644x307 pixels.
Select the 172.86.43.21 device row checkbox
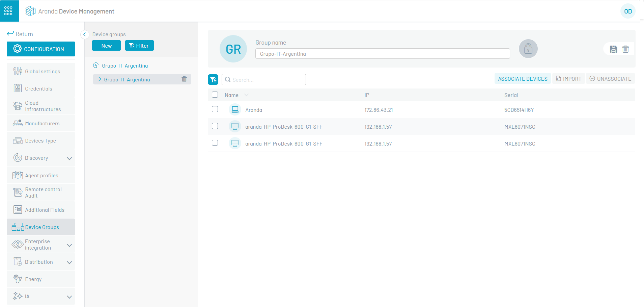[x=215, y=109]
